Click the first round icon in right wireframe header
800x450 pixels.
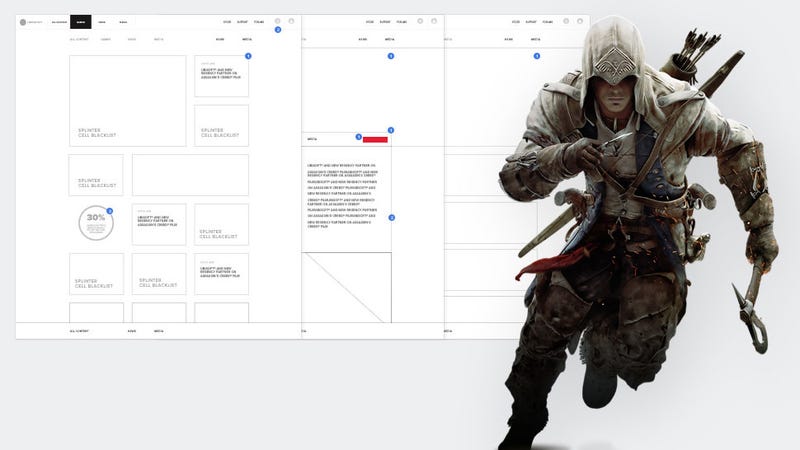(566, 21)
